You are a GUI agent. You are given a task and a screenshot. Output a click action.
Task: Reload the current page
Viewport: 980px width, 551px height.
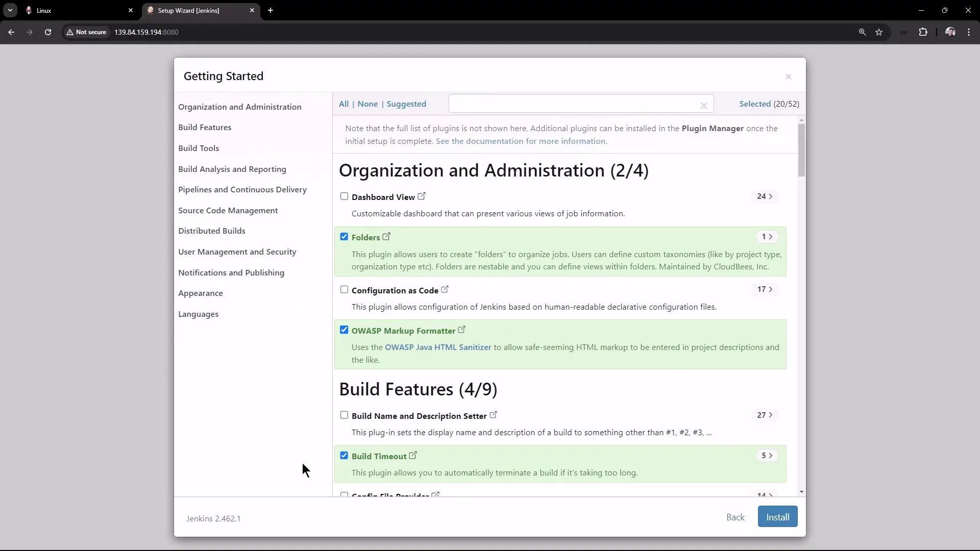tap(47, 32)
